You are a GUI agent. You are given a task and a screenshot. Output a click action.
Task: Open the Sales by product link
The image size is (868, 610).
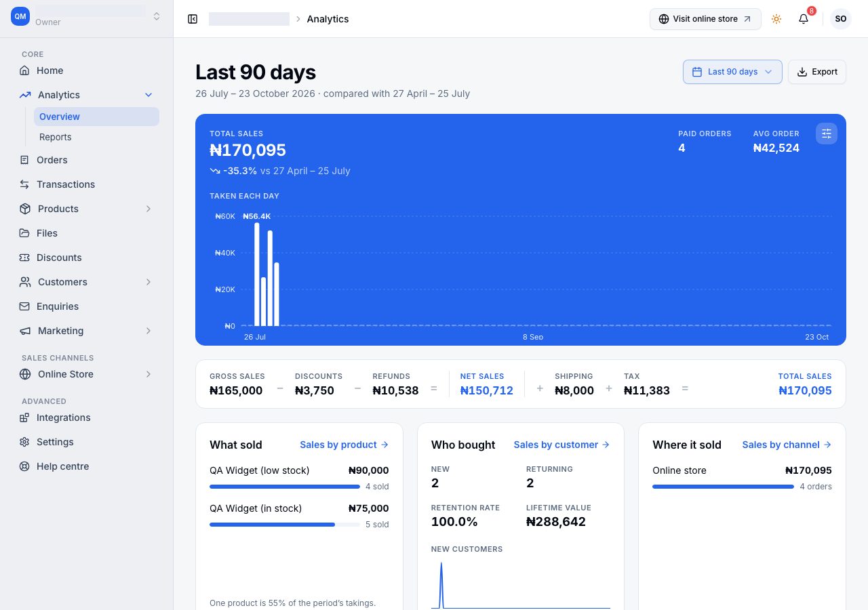coord(344,445)
